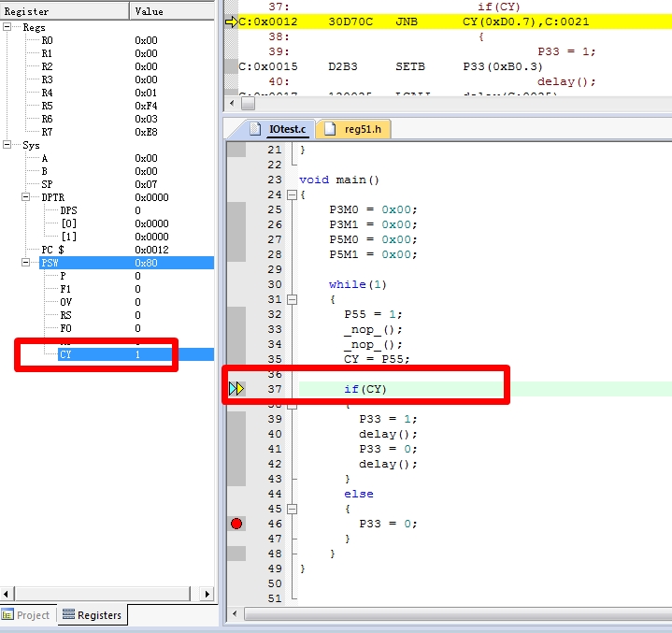
Task: Select the F0 flag row
Action: [136, 328]
